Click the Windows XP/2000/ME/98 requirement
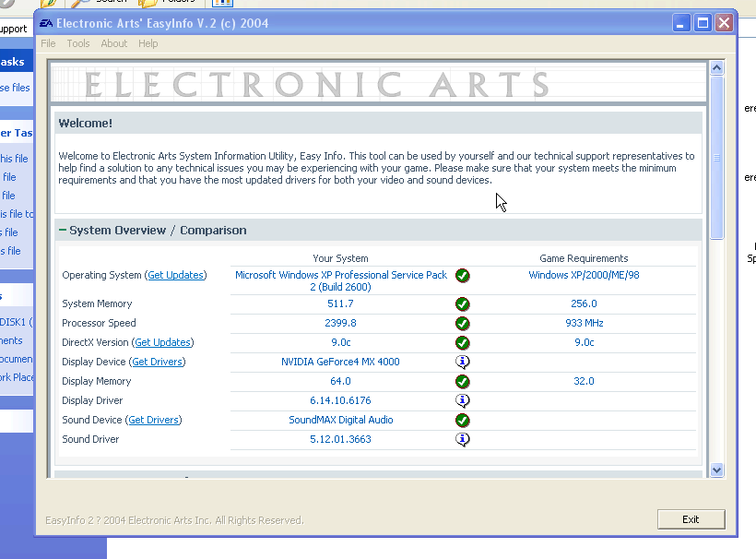This screenshot has height=559, width=756. (584, 275)
